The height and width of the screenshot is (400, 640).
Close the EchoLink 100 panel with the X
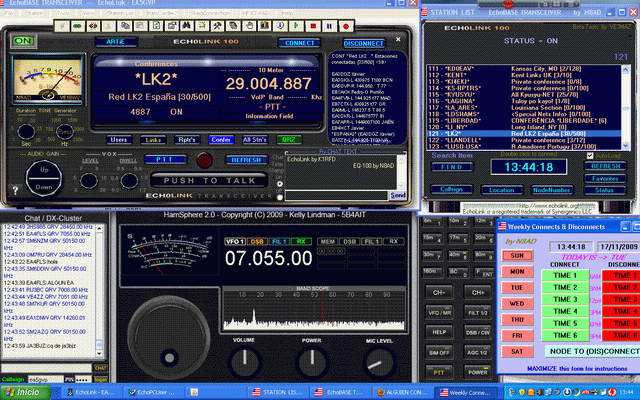tap(398, 39)
